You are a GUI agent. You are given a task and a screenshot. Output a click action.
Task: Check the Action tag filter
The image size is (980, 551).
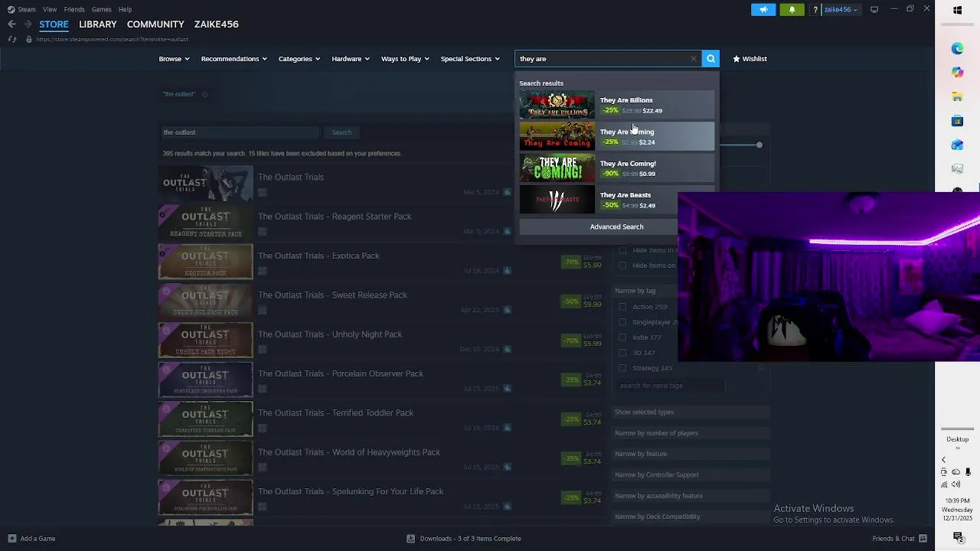[x=622, y=307]
